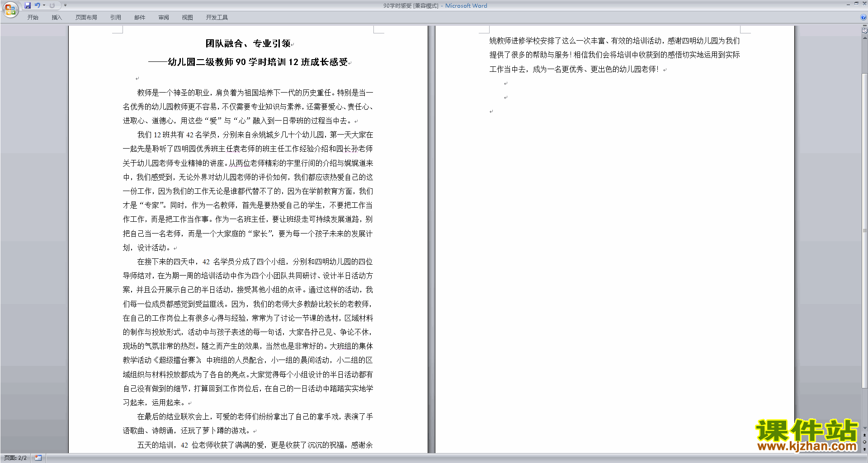Click the split box handle above ruler icon
868x463 pixels.
pos(864,26)
